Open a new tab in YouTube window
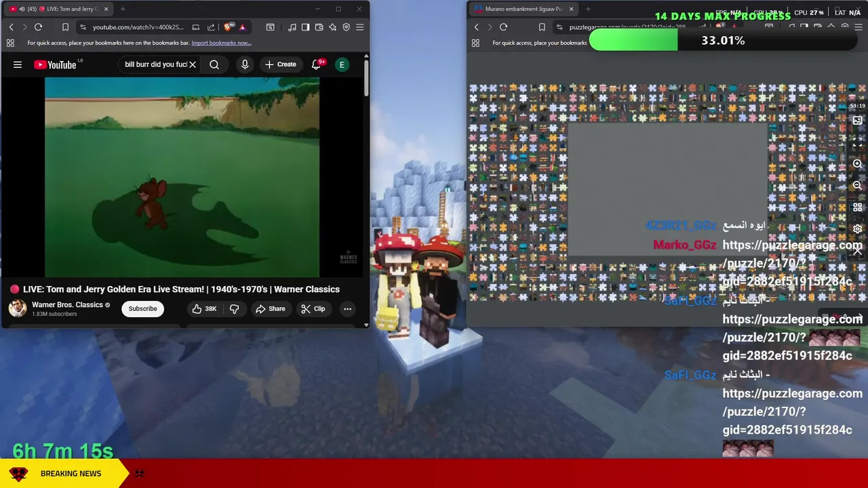Screen dimensions: 868x488 pyautogui.click(x=123, y=9)
